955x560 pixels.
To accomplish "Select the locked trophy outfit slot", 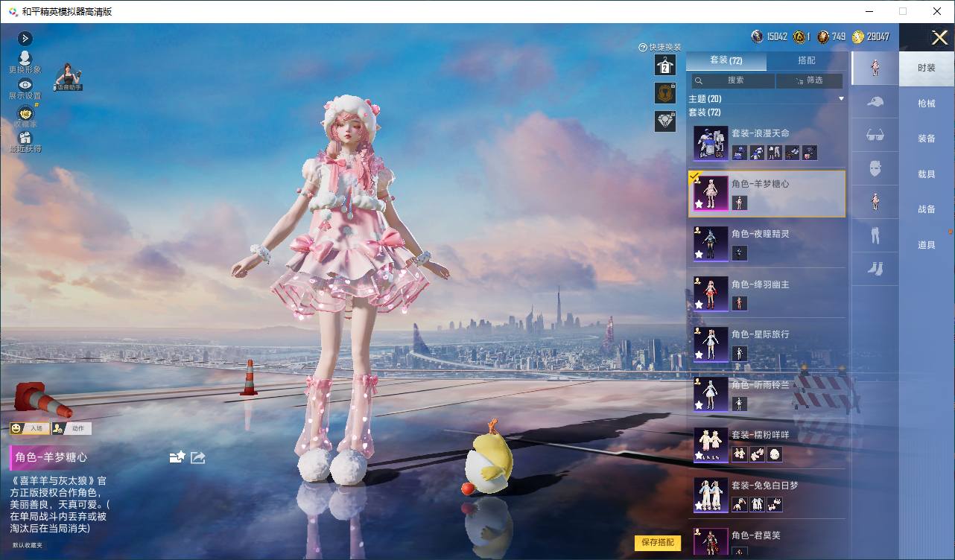I will [x=665, y=93].
